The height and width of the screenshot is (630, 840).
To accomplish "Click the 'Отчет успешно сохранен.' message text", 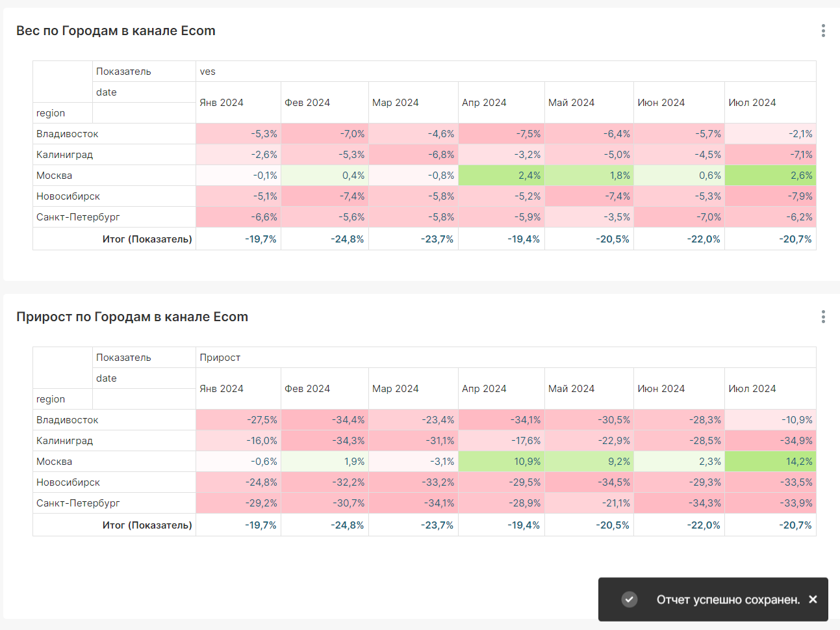I will tap(728, 599).
